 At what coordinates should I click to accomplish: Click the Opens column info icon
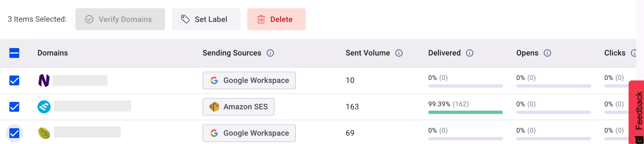click(x=547, y=53)
